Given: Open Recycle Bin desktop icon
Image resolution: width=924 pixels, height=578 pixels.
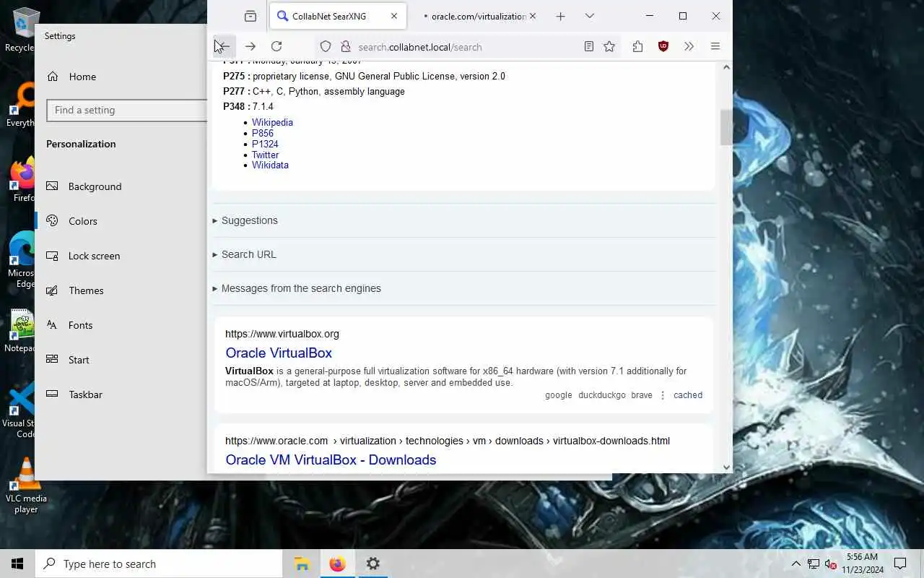Looking at the screenshot, I should 22,30.
